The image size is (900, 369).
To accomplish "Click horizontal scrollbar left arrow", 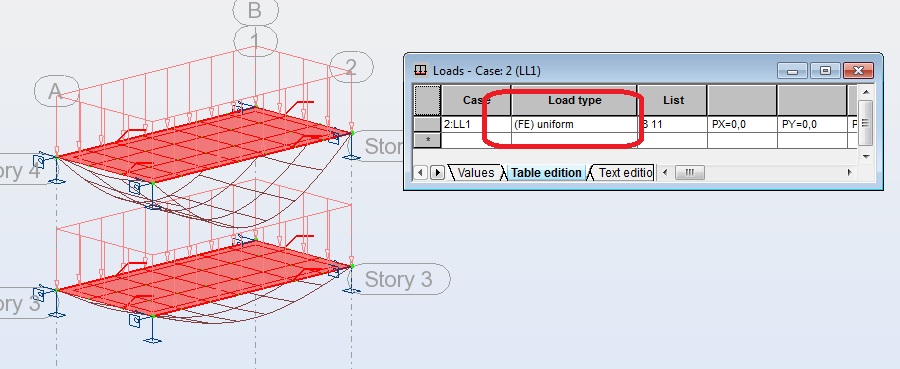I will coord(664,172).
